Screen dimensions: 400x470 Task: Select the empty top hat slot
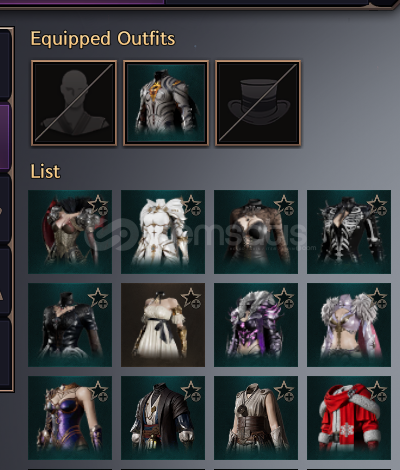click(x=258, y=103)
